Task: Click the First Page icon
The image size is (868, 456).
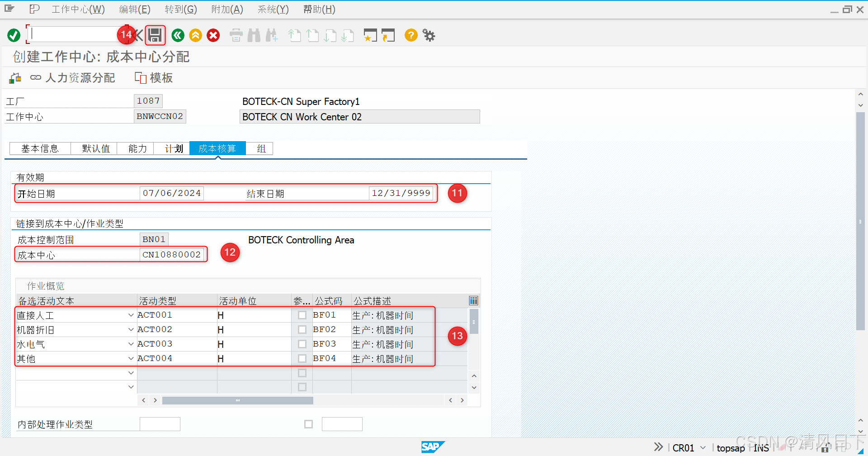Action: tap(294, 35)
